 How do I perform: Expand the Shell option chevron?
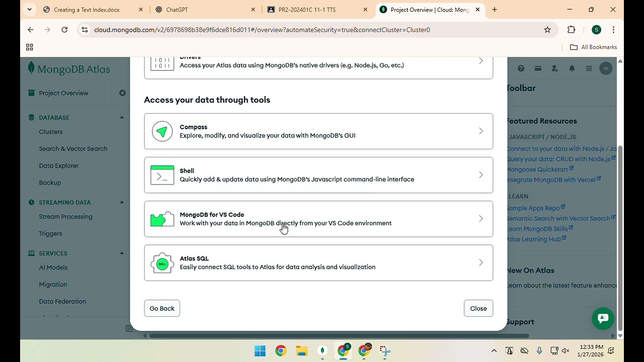point(481,175)
